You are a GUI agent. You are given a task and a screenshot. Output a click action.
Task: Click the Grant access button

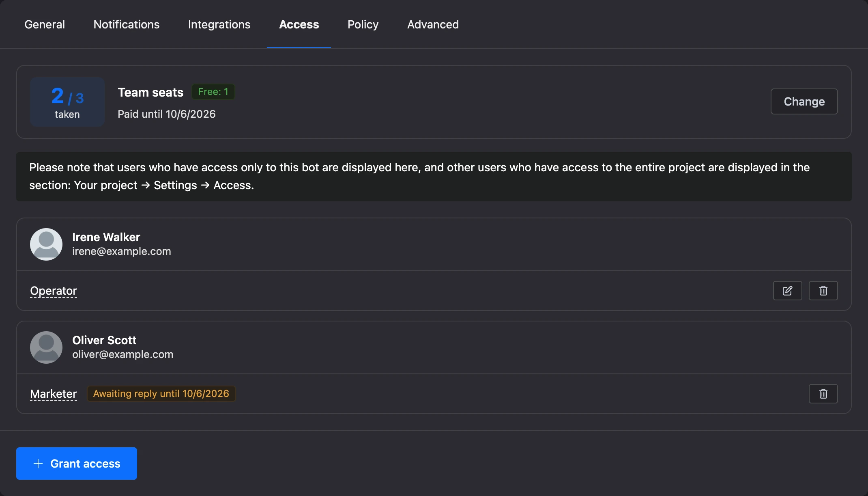77,464
